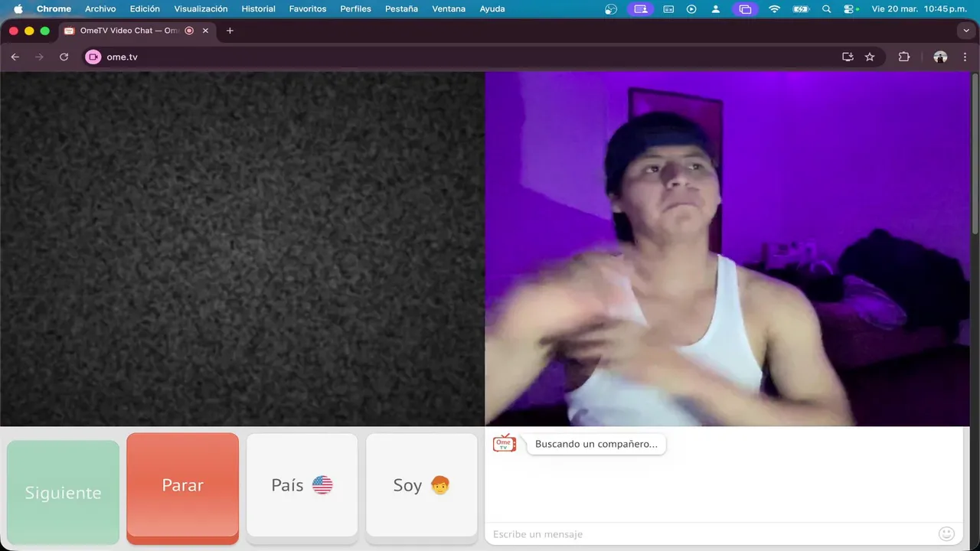This screenshot has height=551, width=980.
Task: Open the Perfiles menu
Action: 355,9
